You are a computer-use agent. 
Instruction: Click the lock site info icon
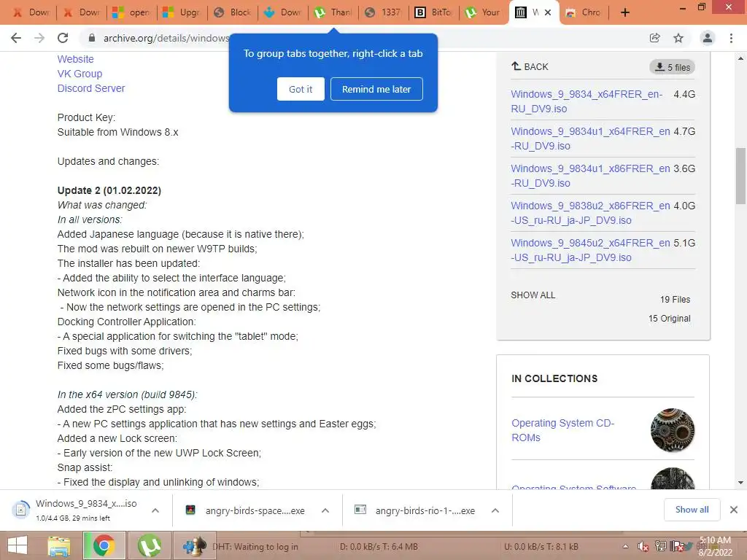click(92, 38)
